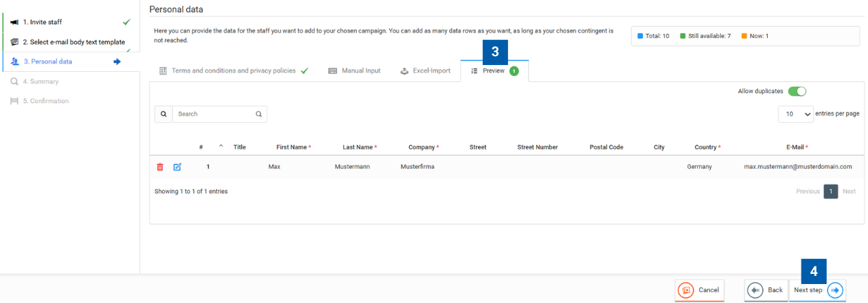Delete the Max Mustermann row via trash icon
The width and height of the screenshot is (868, 303).
point(160,167)
